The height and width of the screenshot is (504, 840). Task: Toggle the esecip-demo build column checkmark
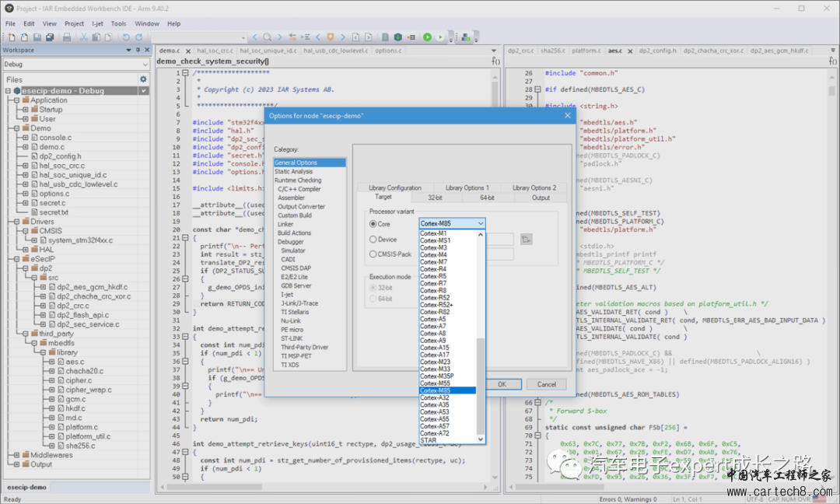pyautogui.click(x=144, y=91)
